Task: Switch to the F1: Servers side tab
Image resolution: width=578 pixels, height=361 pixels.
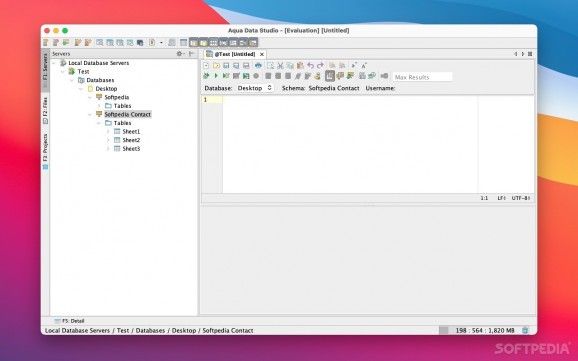Action: point(45,70)
